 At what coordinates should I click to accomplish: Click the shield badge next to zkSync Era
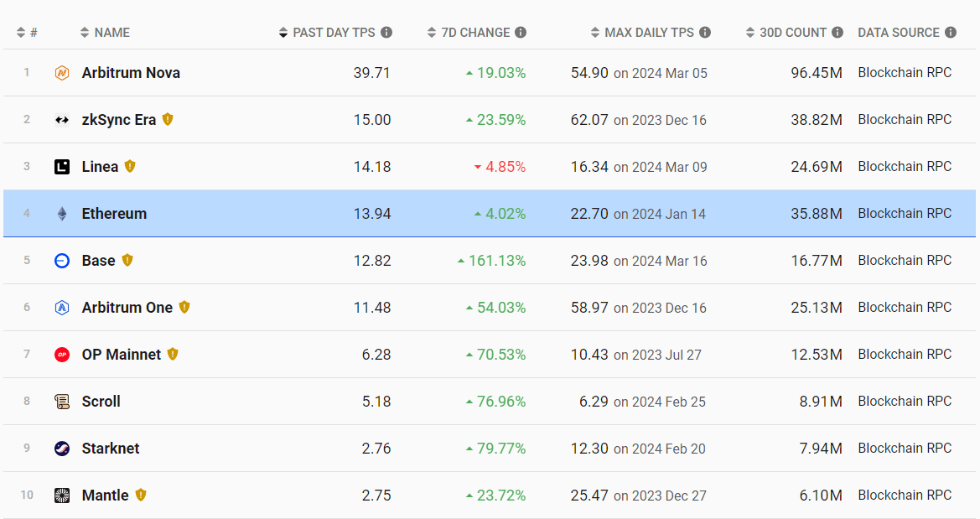168,119
